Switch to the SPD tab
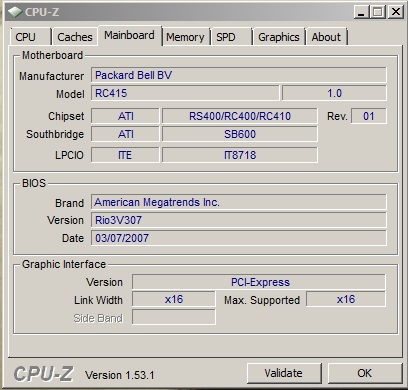The width and height of the screenshot is (408, 390). click(x=231, y=37)
